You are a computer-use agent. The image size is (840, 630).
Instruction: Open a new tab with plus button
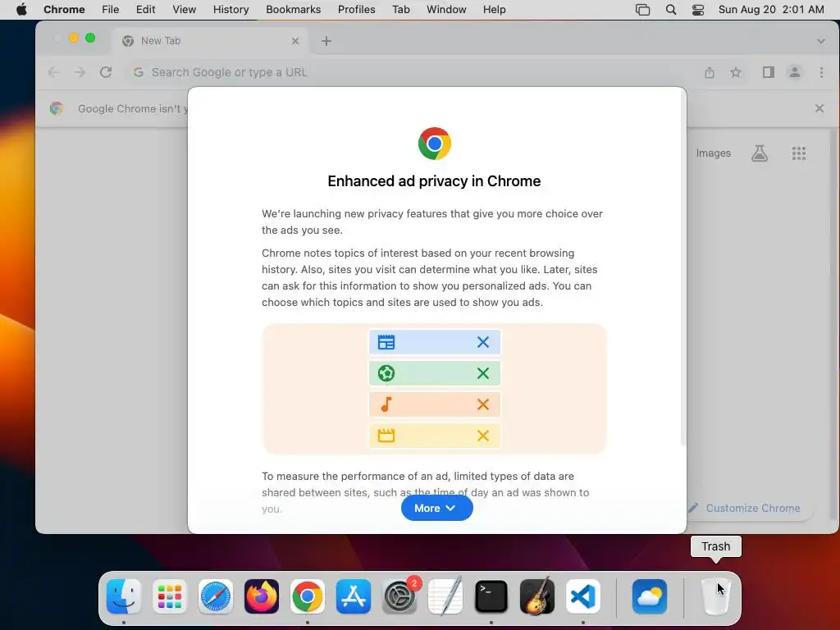[326, 41]
